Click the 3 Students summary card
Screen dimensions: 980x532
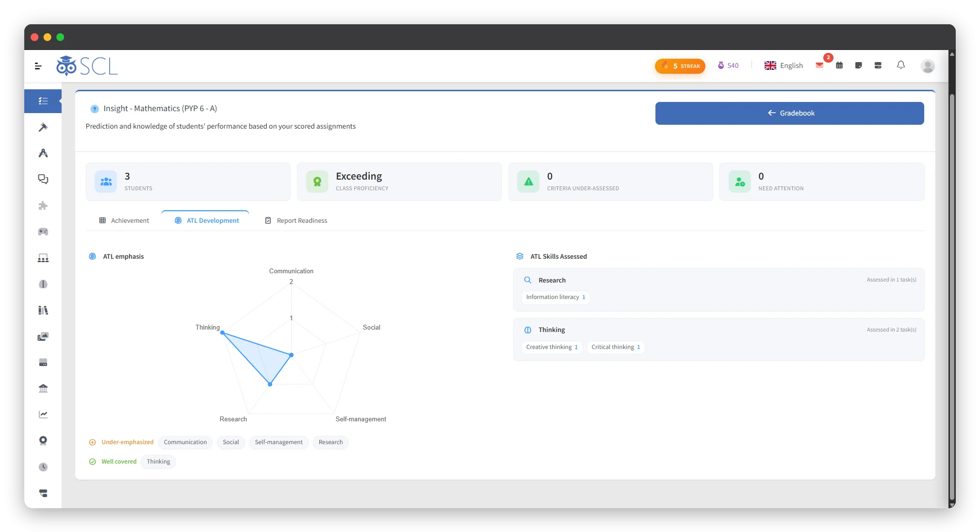pos(188,182)
